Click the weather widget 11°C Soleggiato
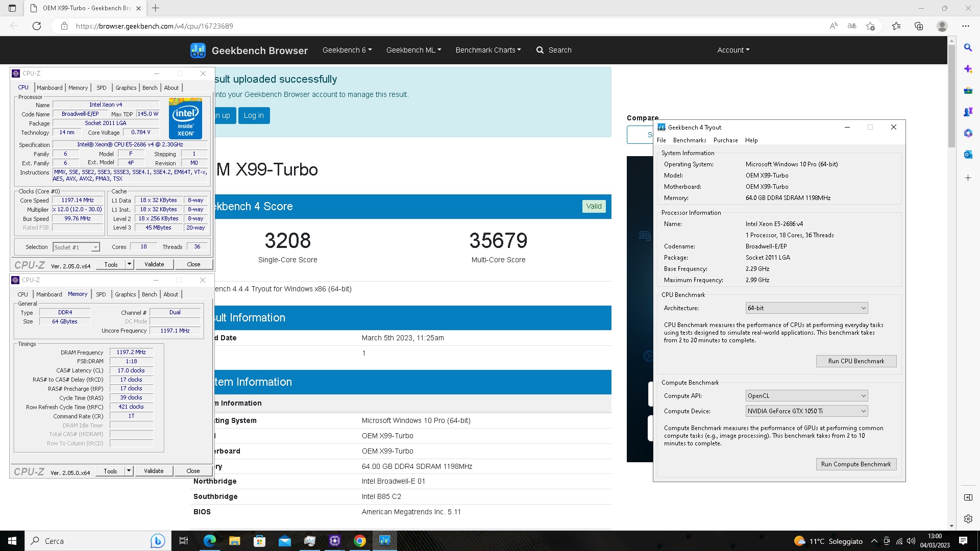This screenshot has width=980, height=551. (x=828, y=541)
